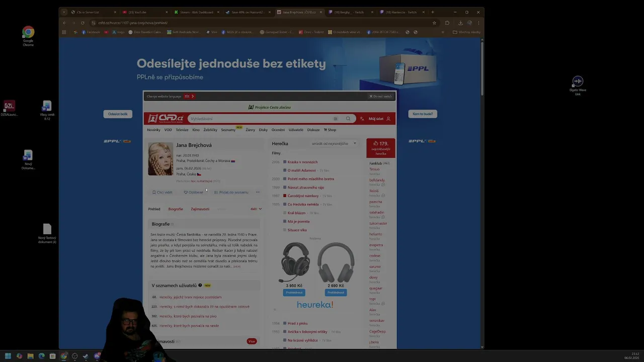Open the seřadit od nejnovějšího sort dropdown

334,143
